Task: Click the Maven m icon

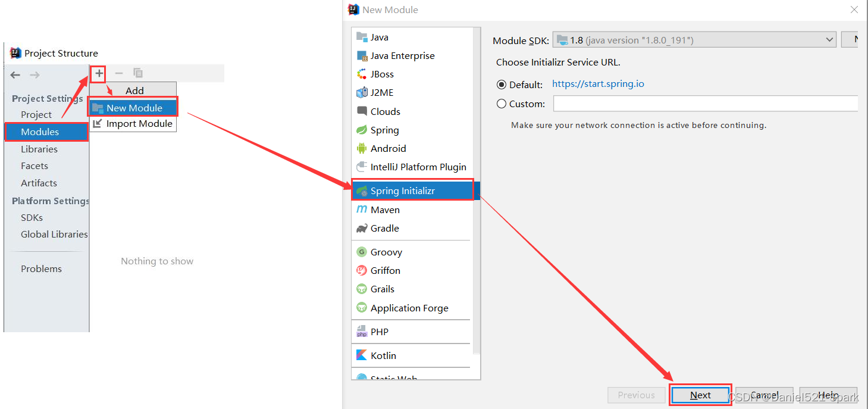Action: point(362,210)
